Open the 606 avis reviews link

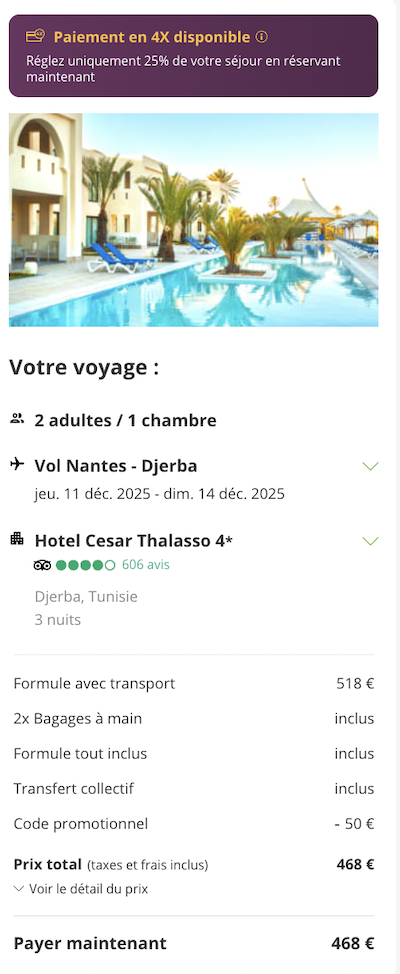(x=145, y=565)
